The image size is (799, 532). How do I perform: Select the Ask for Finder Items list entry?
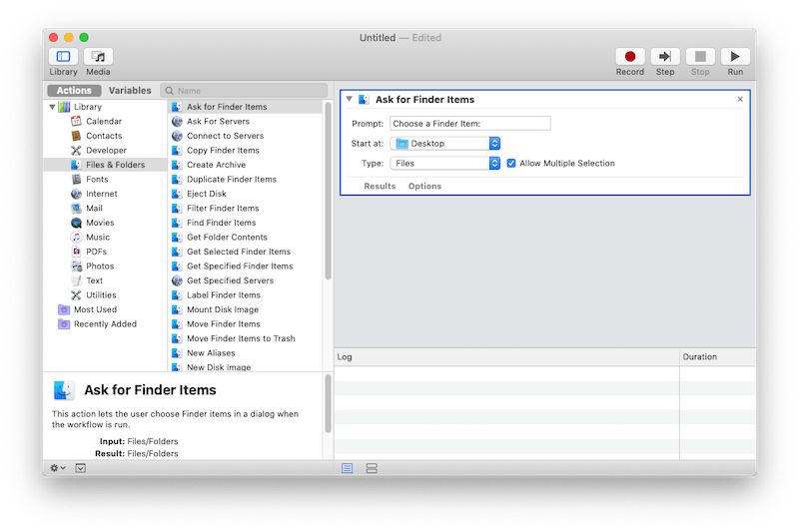point(245,107)
